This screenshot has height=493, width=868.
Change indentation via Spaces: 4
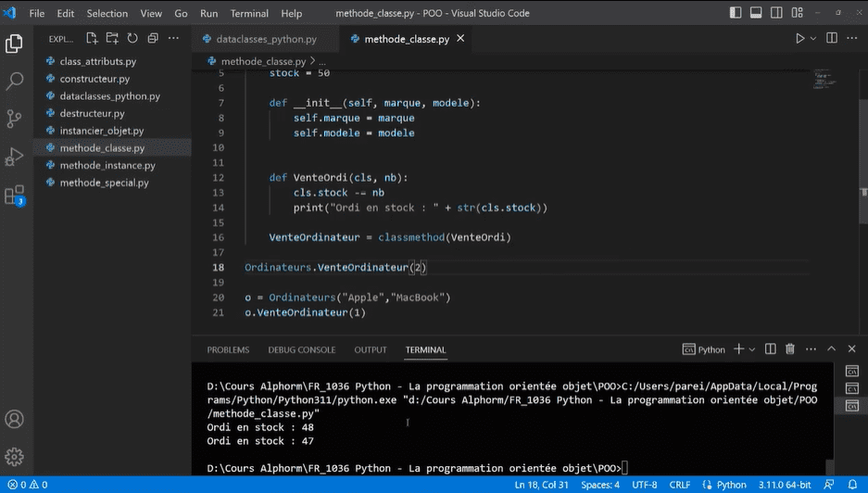600,485
